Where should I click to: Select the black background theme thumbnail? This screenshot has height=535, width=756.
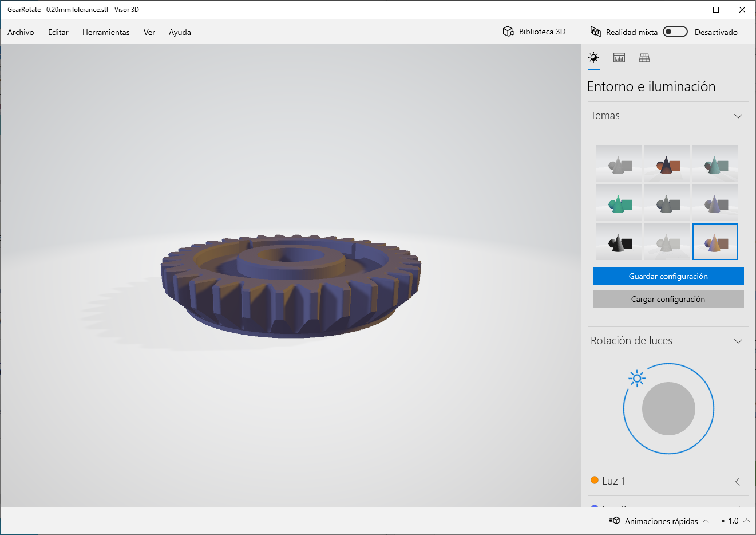click(x=619, y=241)
